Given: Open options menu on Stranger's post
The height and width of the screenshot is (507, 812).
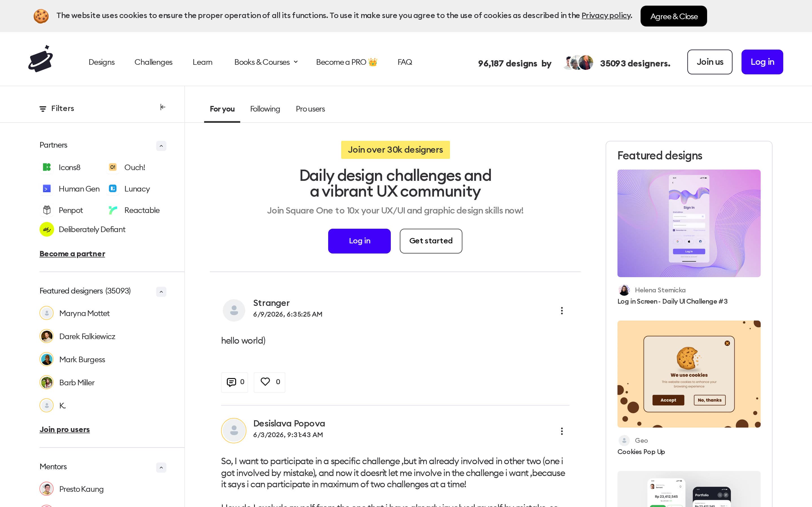Looking at the screenshot, I should pos(562,310).
